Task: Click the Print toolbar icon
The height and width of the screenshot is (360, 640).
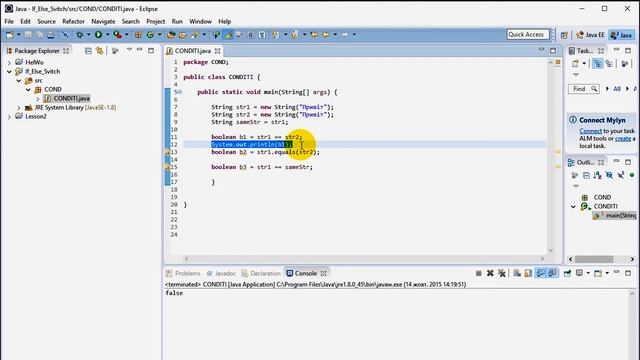Action: coord(51,35)
